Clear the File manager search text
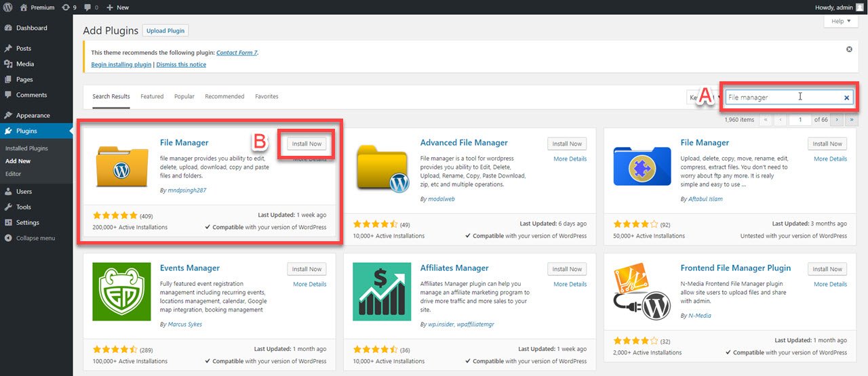The image size is (868, 376). tap(846, 98)
